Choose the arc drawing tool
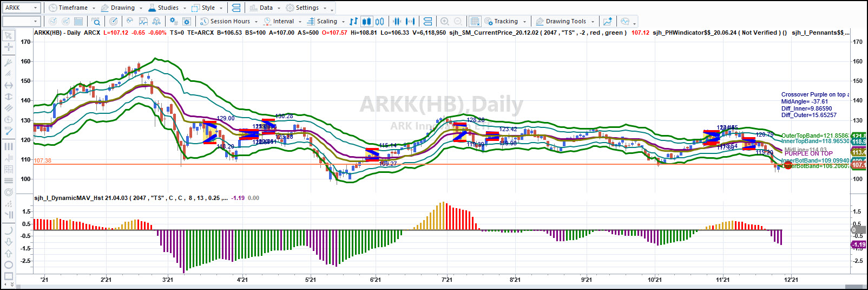 (x=9, y=230)
